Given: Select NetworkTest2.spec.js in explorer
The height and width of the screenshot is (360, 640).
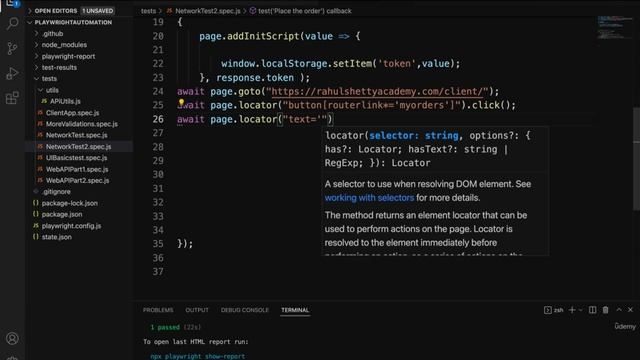Looking at the screenshot, I should click(78, 147).
